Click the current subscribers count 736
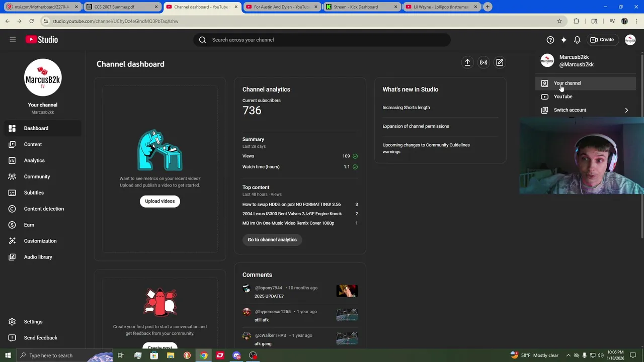Viewport: 644px width, 362px height. click(252, 111)
